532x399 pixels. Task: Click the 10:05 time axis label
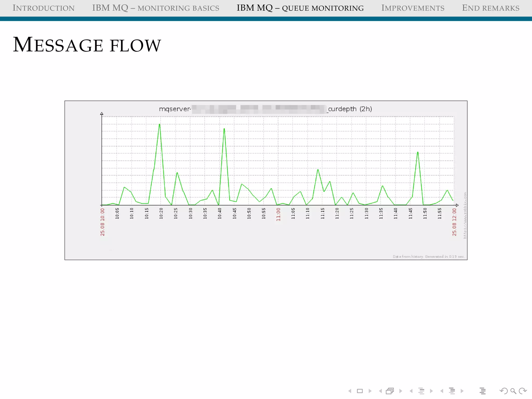[x=117, y=213]
